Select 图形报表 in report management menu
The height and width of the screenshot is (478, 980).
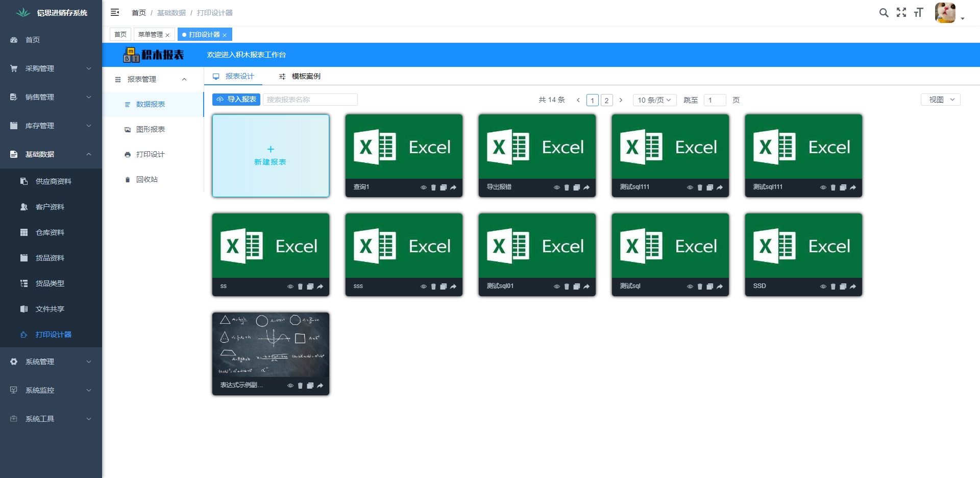(x=151, y=129)
